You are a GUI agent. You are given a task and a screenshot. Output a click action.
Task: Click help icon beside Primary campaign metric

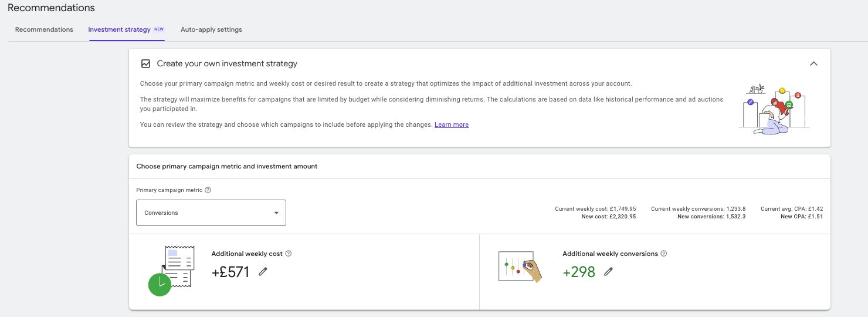208,190
